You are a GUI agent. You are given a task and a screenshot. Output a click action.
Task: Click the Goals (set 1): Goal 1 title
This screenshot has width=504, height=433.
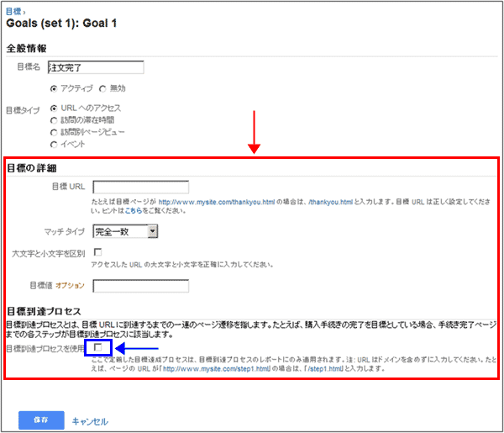pos(61,24)
